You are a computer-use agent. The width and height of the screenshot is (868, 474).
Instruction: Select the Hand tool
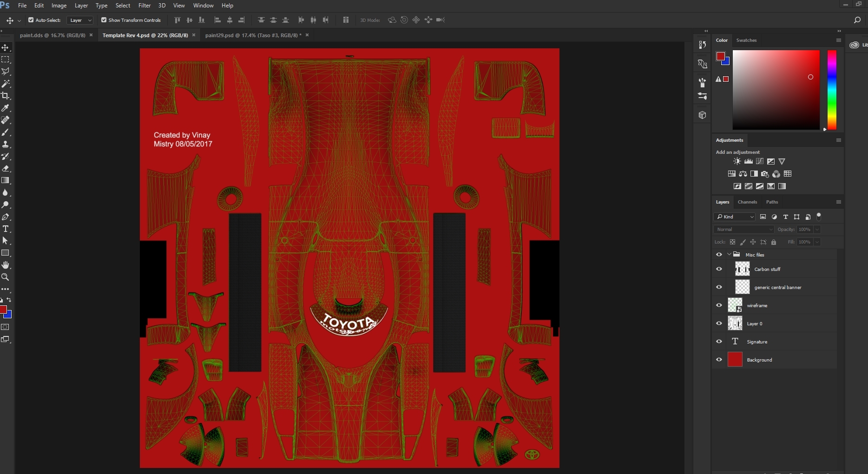6,265
